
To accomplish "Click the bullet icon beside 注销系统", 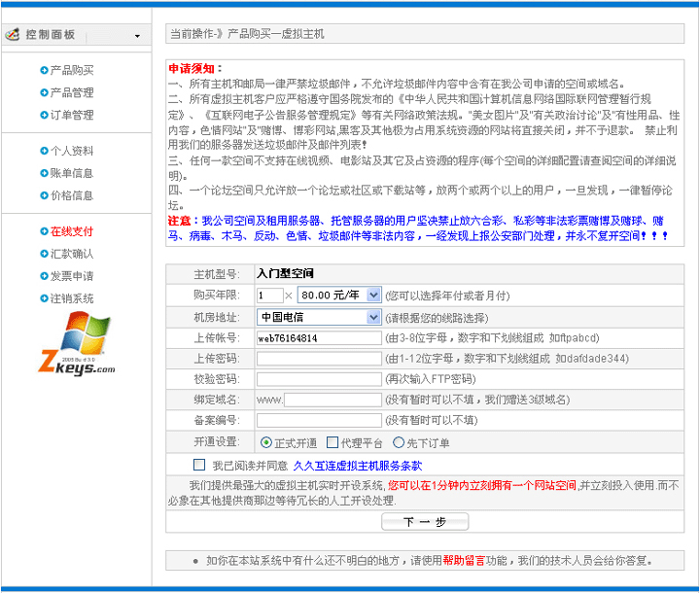I will click(44, 298).
